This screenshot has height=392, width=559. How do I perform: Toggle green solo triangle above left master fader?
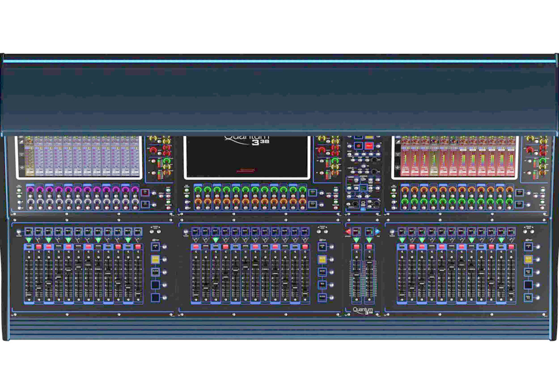356,240
